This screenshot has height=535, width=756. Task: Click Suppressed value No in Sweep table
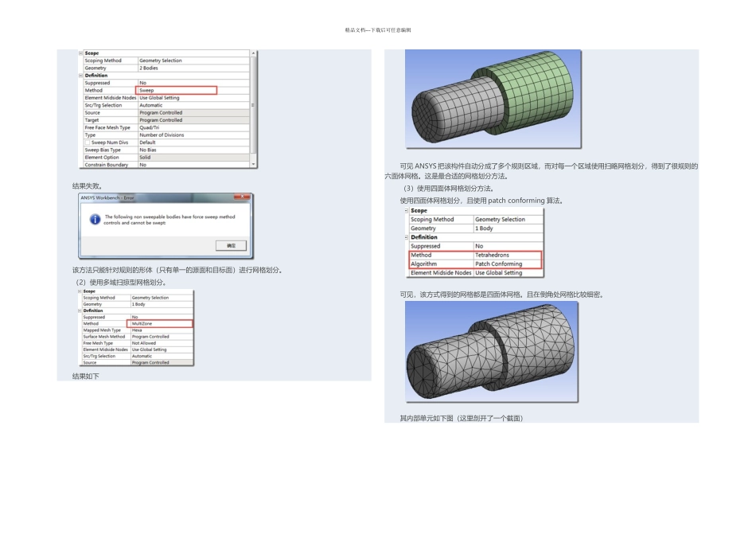pos(142,83)
